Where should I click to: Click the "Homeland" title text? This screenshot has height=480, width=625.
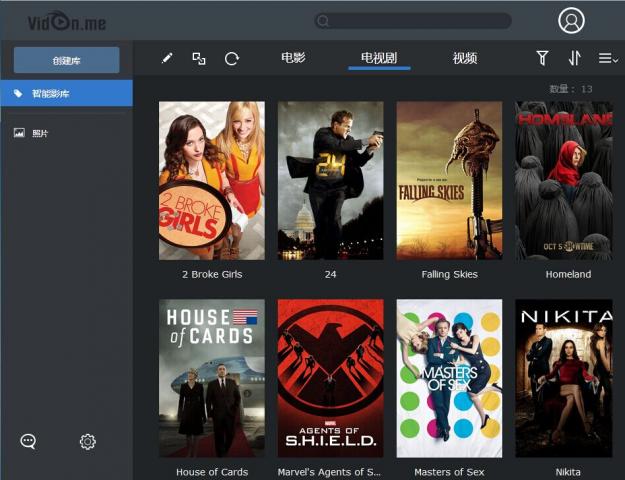(x=568, y=274)
